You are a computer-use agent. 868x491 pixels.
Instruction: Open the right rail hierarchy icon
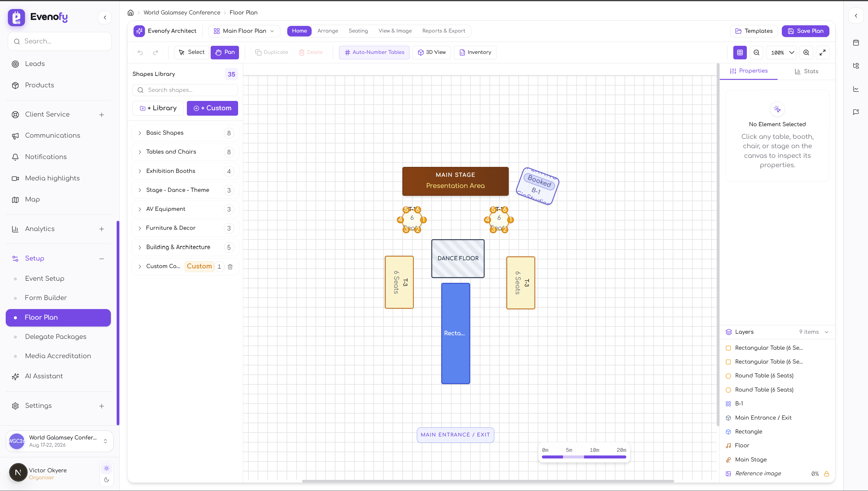tap(856, 66)
